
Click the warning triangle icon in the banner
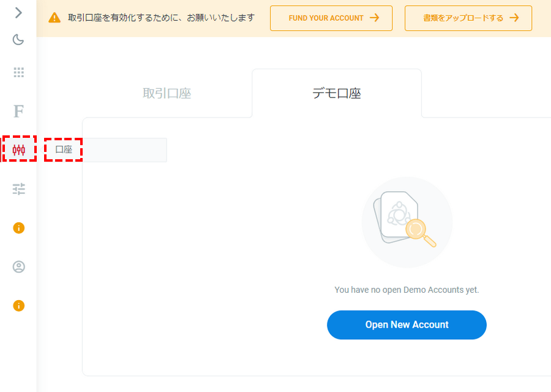click(54, 18)
